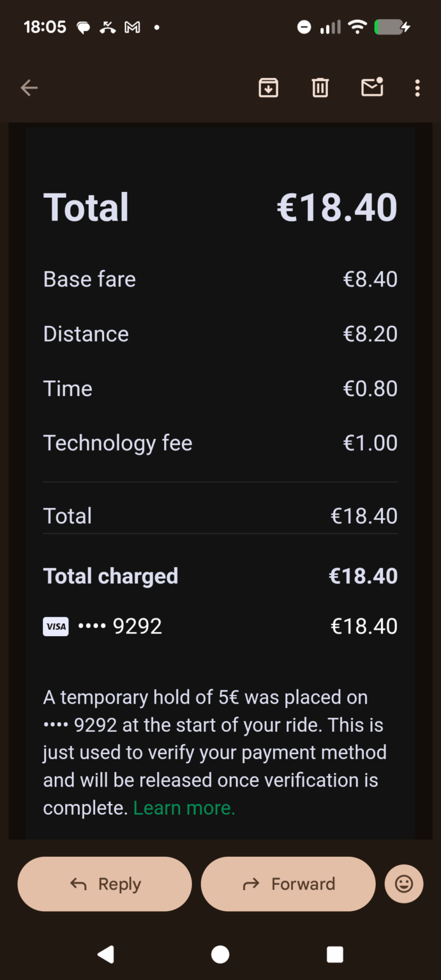The width and height of the screenshot is (441, 980).
Task: Open the Learn more link
Action: point(184,808)
